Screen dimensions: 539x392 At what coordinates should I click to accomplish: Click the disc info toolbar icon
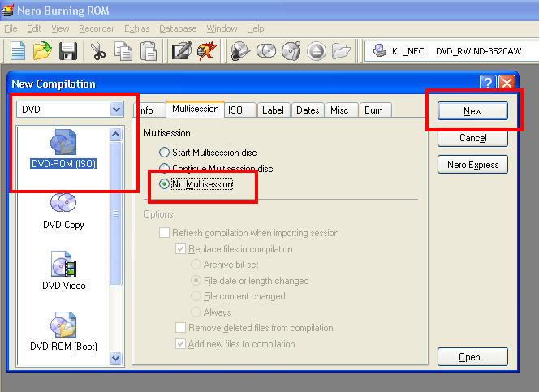(x=291, y=51)
